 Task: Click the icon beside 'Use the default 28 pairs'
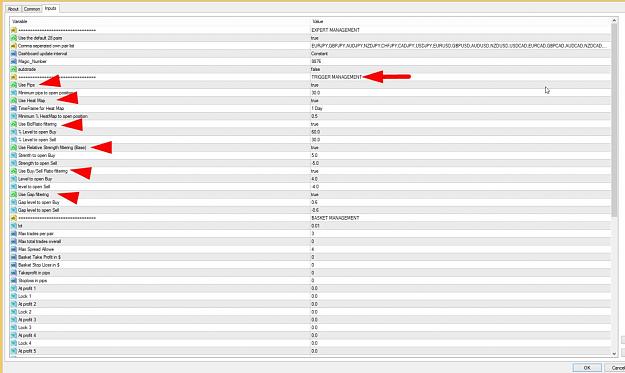tap(14, 38)
